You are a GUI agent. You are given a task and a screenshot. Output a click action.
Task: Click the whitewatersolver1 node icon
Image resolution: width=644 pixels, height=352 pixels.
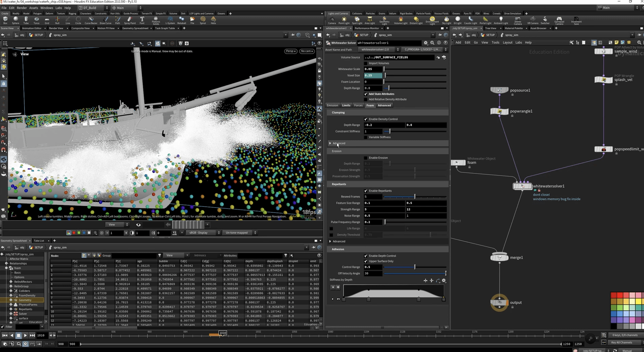[522, 186]
